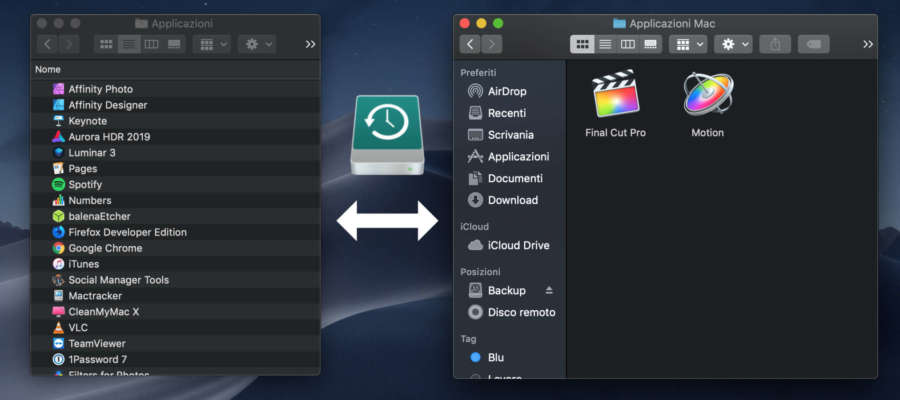
Task: Select Affinity Designer app icon
Action: tap(59, 105)
